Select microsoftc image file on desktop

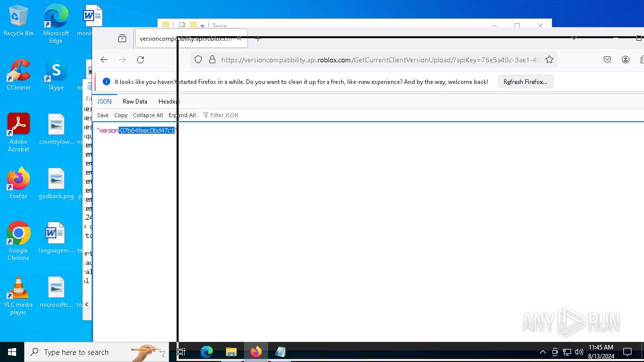click(56, 292)
